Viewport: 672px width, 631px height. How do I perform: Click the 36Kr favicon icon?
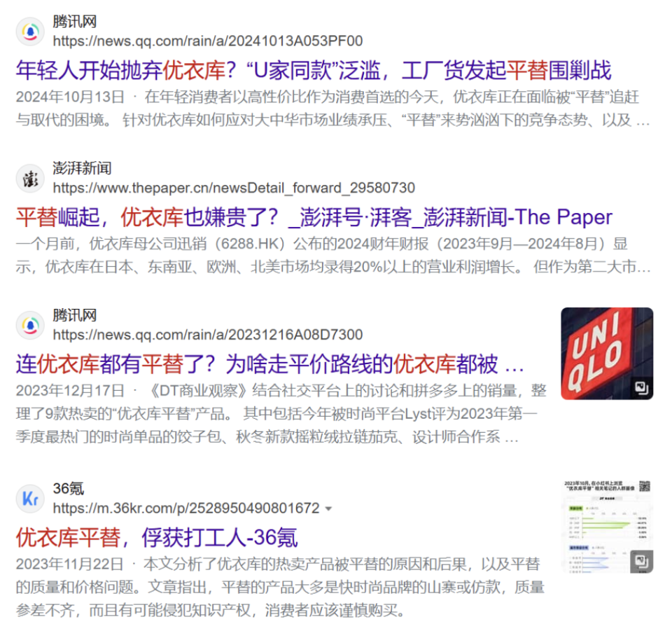[30, 499]
